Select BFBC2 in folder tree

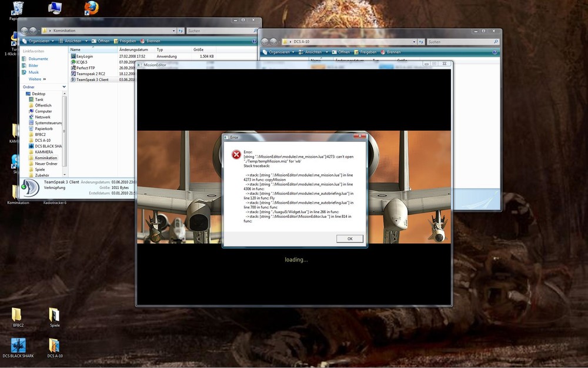click(38, 134)
